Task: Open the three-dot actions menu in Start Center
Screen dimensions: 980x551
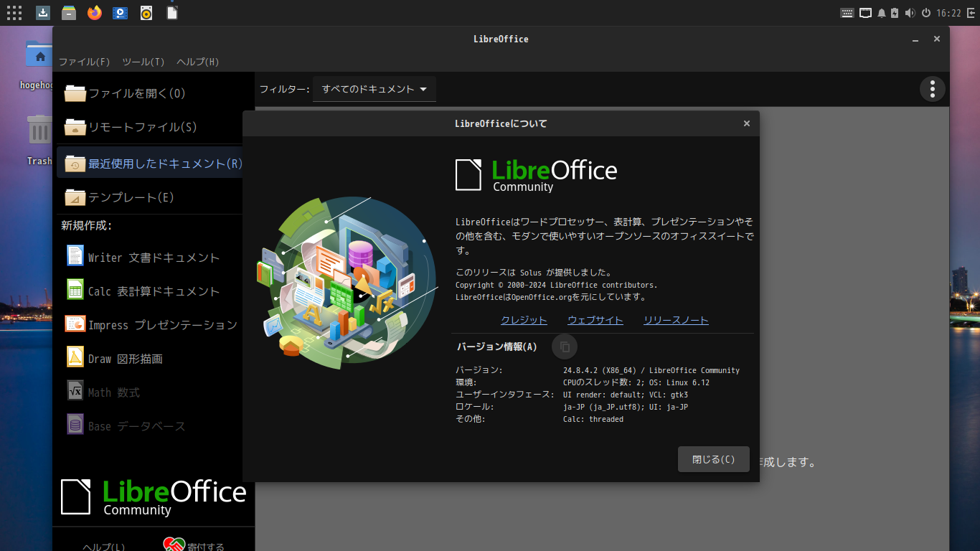Action: click(933, 89)
